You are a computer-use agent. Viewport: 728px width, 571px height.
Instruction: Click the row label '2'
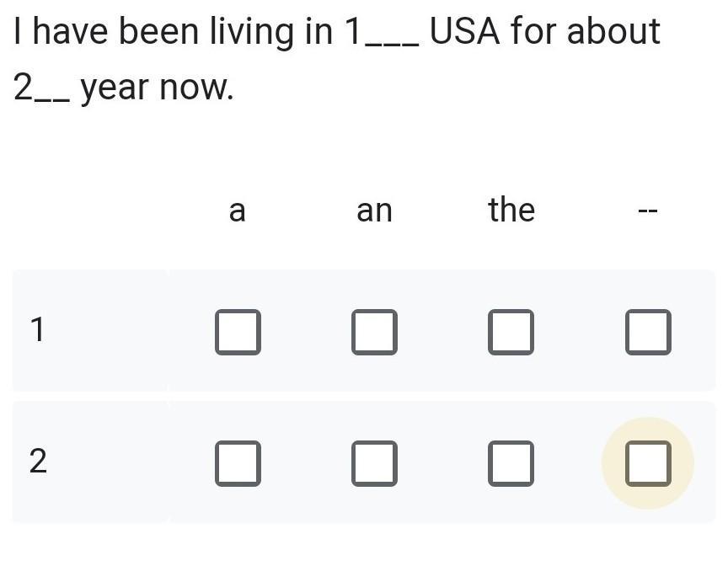pyautogui.click(x=37, y=462)
